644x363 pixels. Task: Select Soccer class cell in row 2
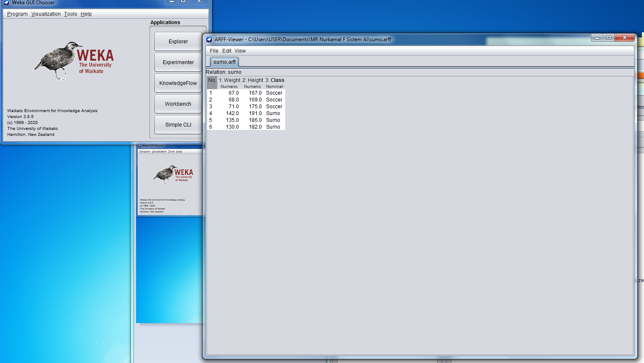[x=275, y=100]
